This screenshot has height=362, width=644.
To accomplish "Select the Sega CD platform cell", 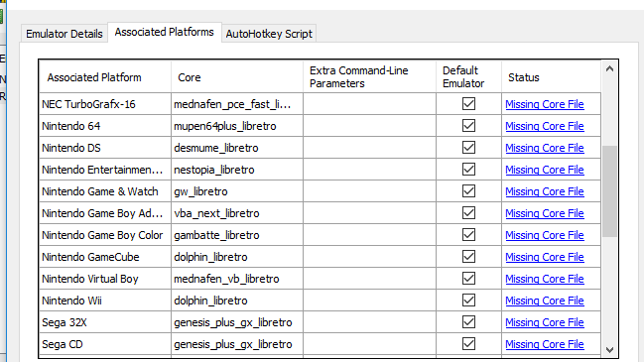I will pyautogui.click(x=105, y=344).
